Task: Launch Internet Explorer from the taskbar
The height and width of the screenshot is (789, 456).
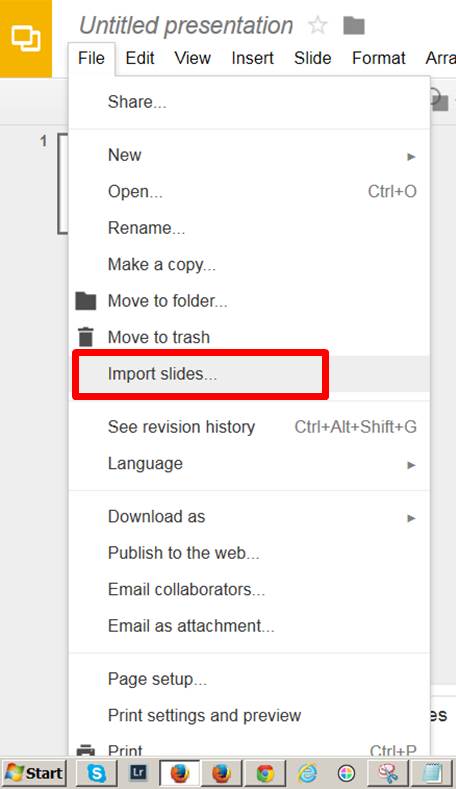Action: pos(307,773)
